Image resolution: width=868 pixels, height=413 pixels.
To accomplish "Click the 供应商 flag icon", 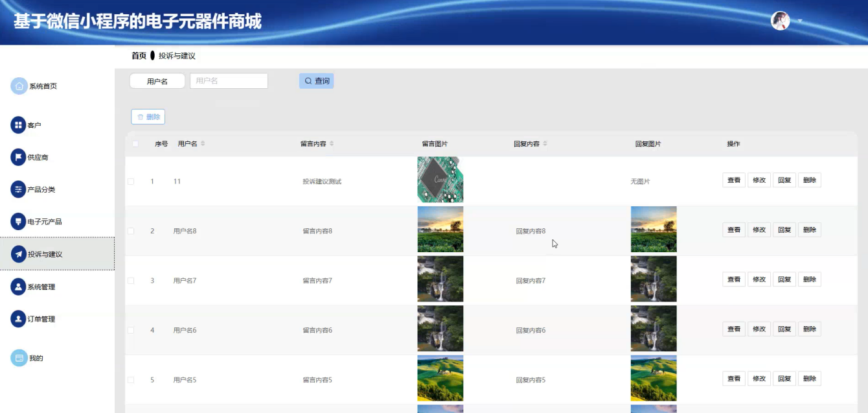I will [18, 157].
